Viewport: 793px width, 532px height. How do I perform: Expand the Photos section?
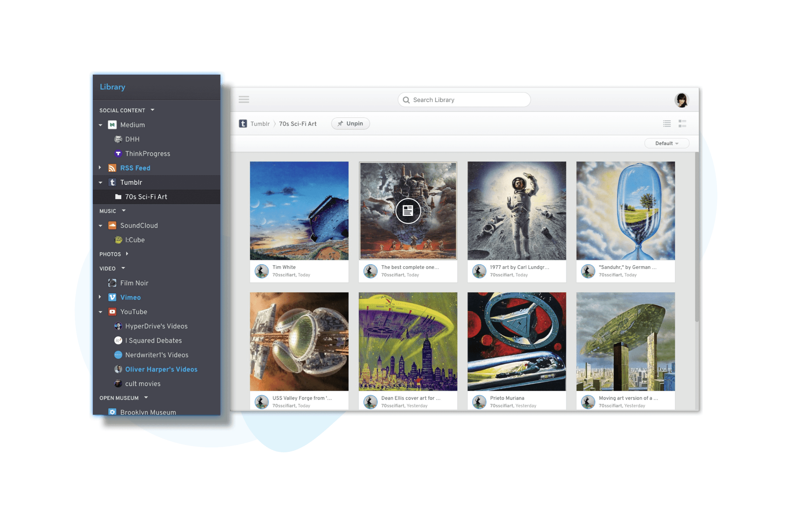[x=127, y=254]
